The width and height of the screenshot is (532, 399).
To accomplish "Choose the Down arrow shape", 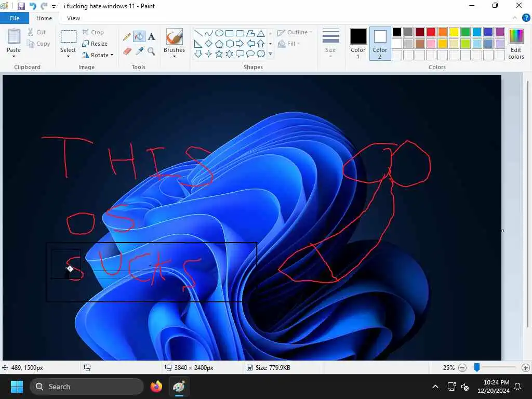I will 198,54.
